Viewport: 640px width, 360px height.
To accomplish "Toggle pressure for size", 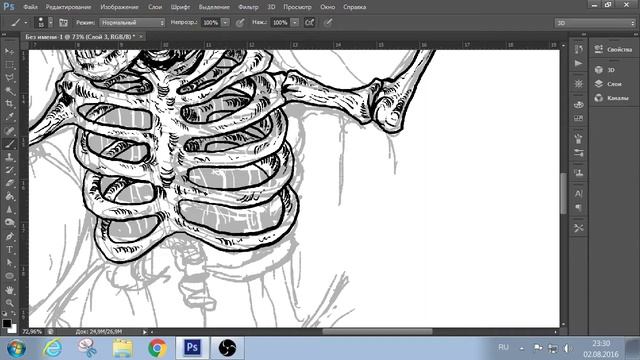I will tap(328, 23).
